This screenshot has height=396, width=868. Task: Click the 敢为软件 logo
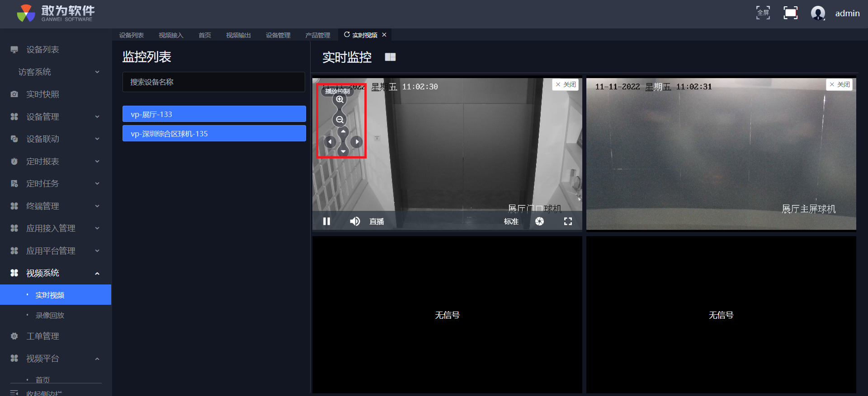pos(56,13)
